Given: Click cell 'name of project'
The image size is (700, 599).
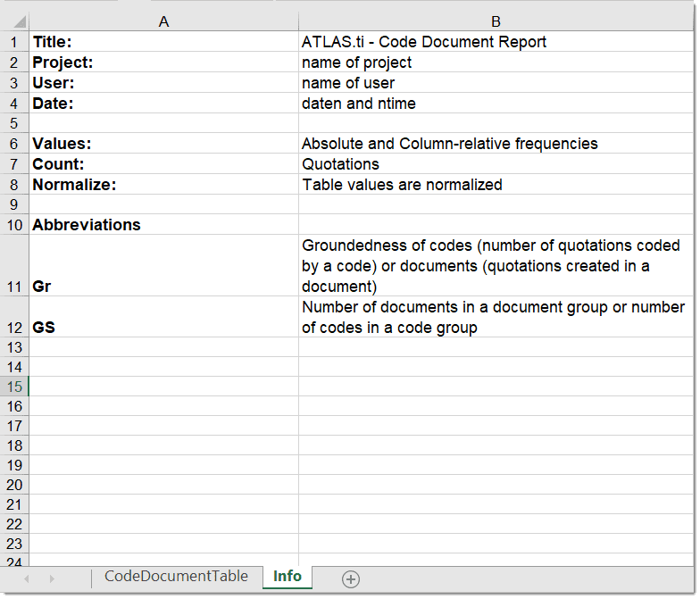Looking at the screenshot, I should [496, 62].
